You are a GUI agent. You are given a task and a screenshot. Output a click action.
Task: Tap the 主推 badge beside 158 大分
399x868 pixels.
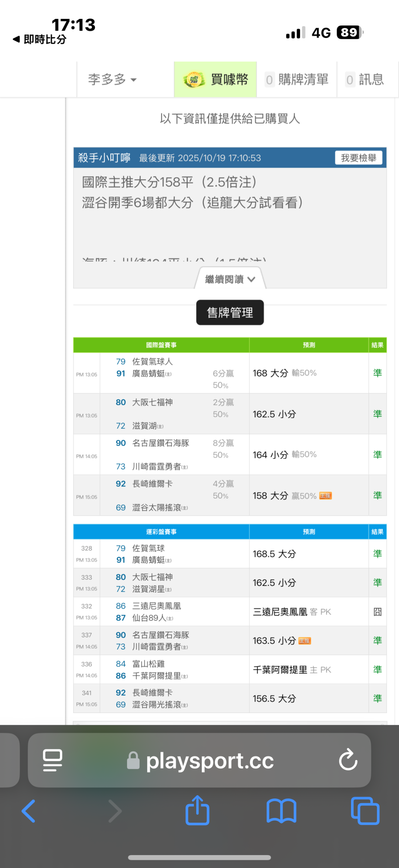pos(325,496)
